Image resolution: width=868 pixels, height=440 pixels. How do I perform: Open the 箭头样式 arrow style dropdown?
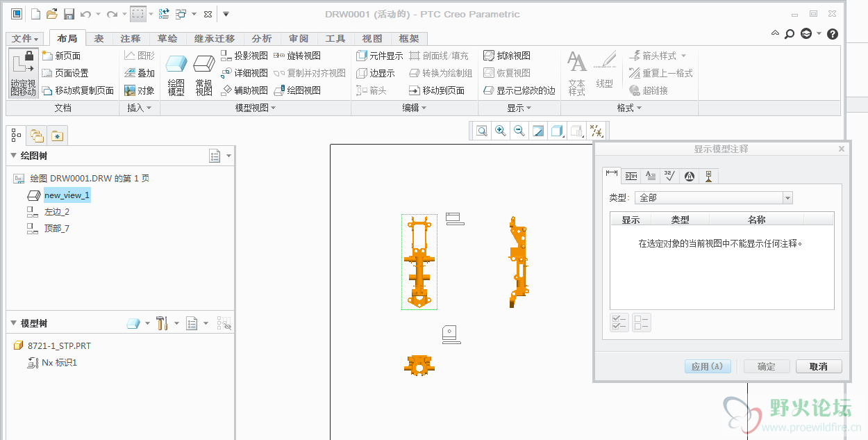coord(658,56)
